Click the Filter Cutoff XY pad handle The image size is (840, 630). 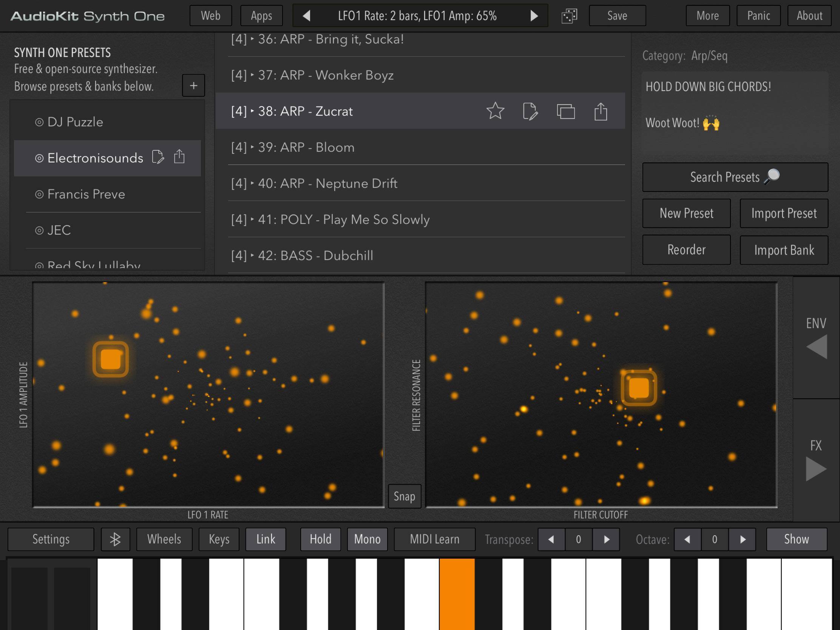click(639, 388)
